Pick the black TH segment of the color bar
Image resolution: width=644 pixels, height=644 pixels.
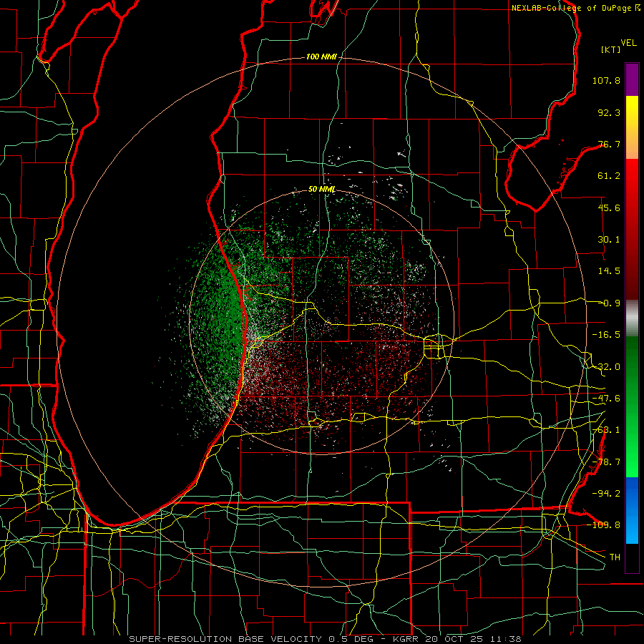632,557
